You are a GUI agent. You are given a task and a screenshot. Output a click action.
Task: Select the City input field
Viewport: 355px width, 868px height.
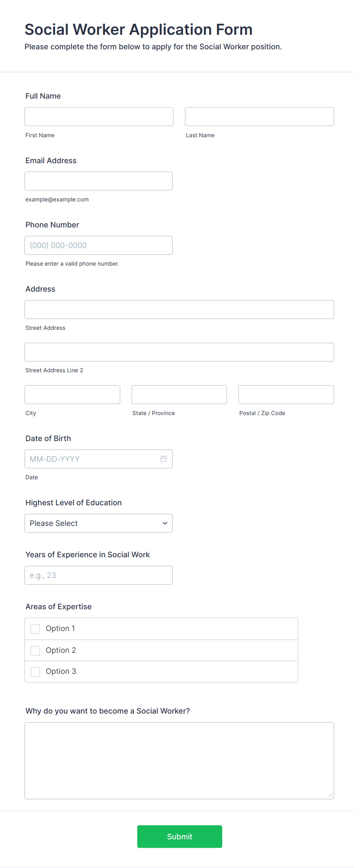(72, 394)
